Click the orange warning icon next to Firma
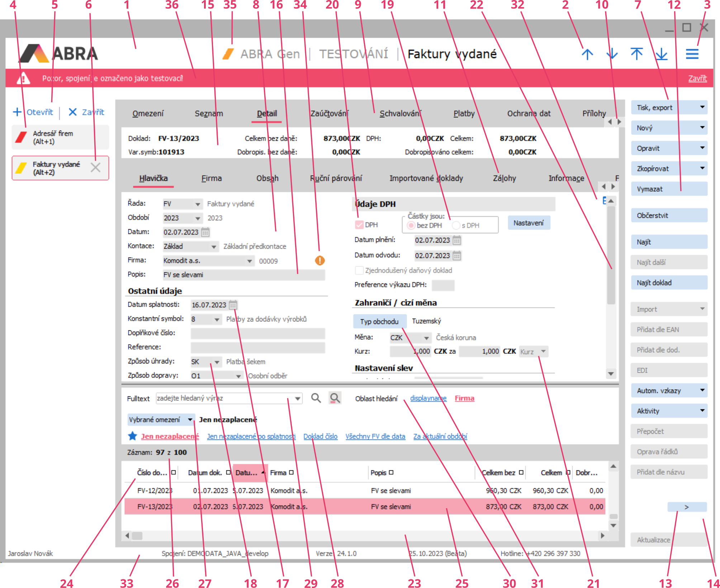720x588 pixels. click(x=319, y=260)
